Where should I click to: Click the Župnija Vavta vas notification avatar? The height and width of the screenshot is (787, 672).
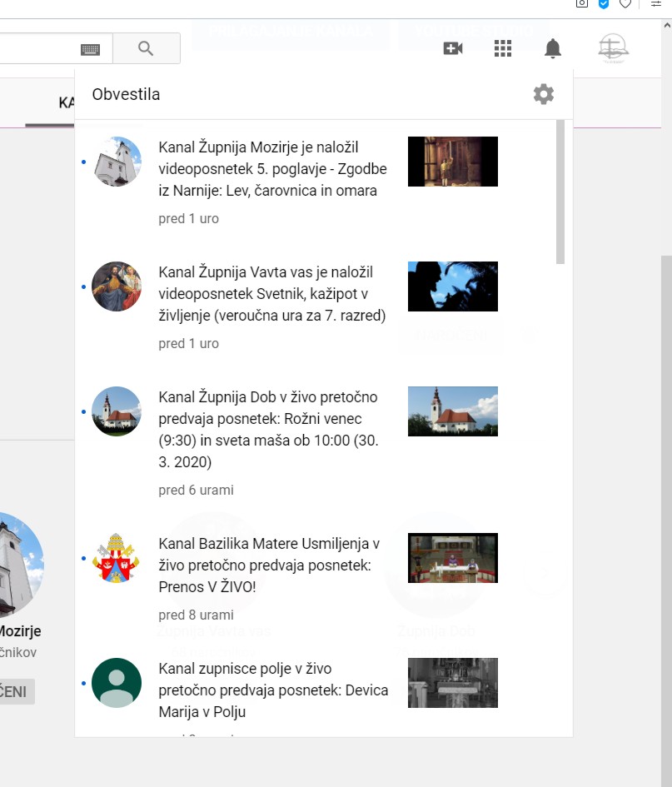(x=117, y=286)
